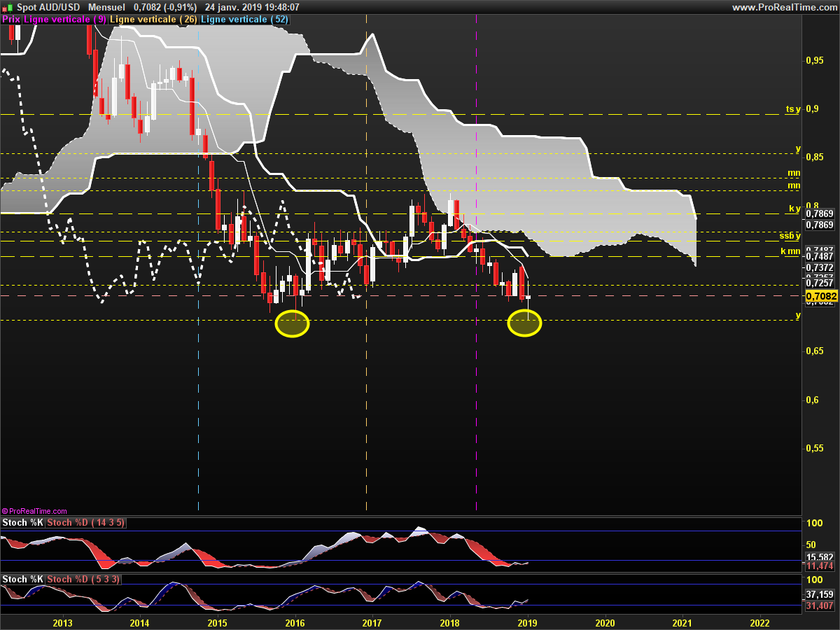This screenshot has width=840, height=630.
Task: Click the Stoch %D (14 3 5) label
Action: 87,523
